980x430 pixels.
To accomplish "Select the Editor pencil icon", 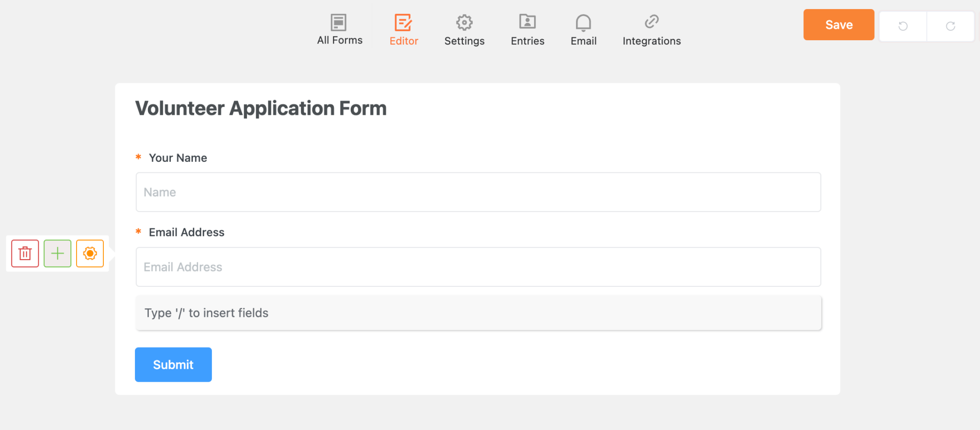I will [403, 22].
